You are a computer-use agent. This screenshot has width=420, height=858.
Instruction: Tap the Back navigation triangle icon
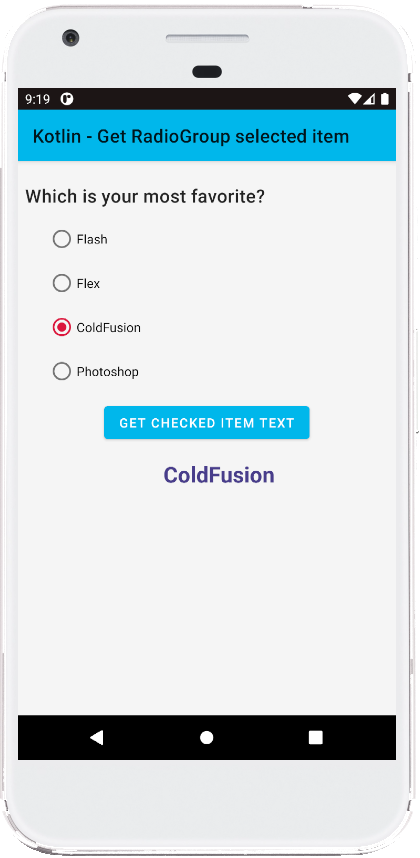pos(97,737)
